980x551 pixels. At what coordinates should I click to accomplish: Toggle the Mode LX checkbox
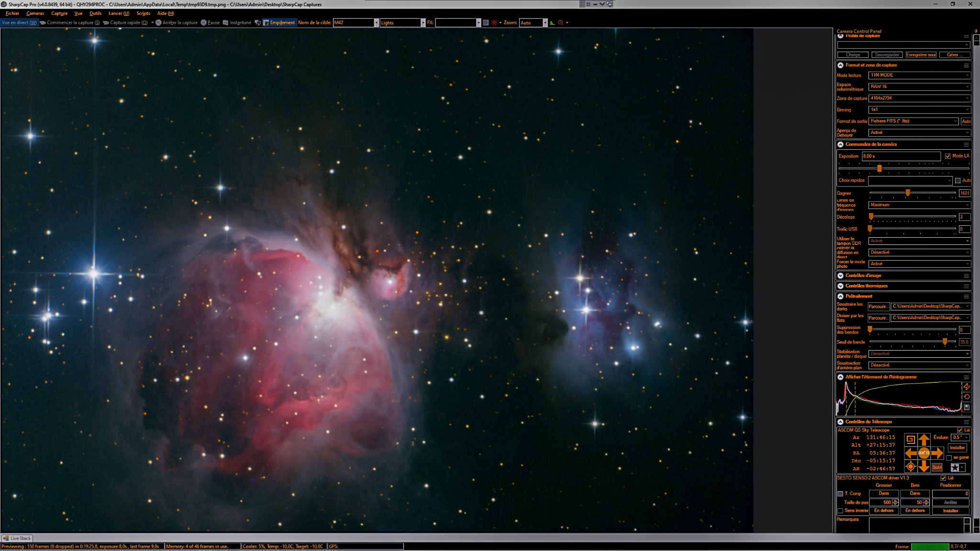[x=947, y=156]
